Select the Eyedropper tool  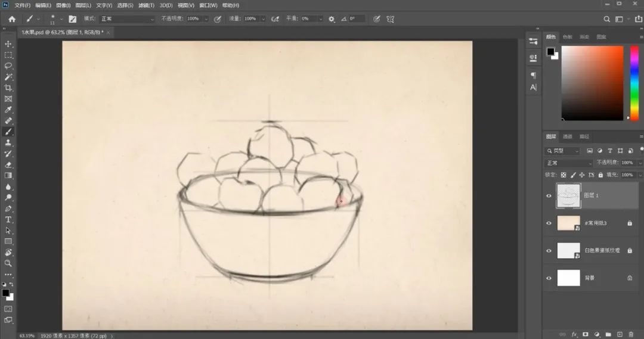[x=8, y=110]
